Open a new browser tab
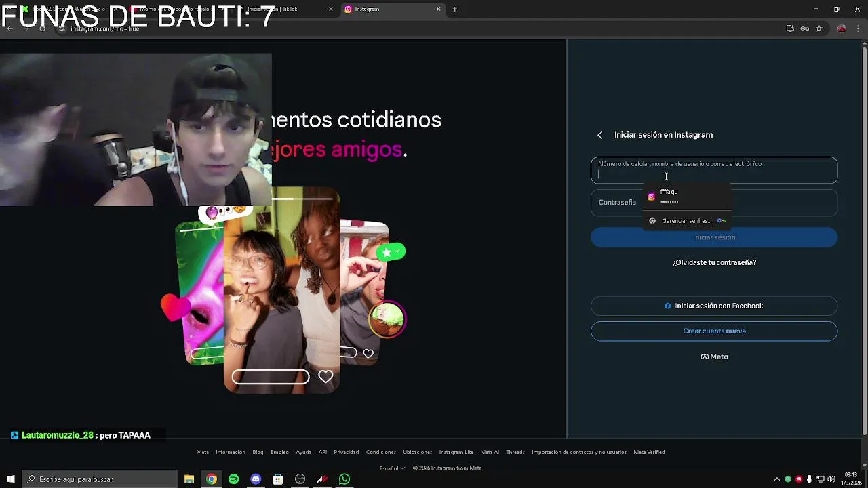Screen dimensions: 868x488 click(x=454, y=9)
